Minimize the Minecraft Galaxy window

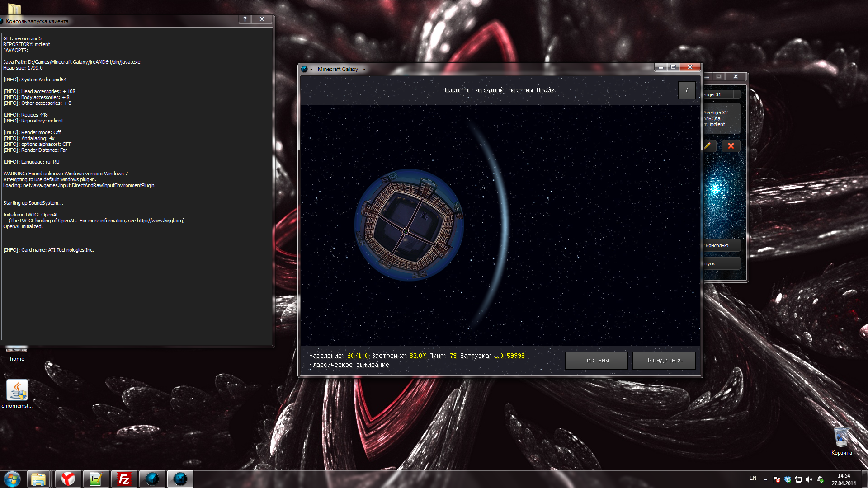point(661,67)
